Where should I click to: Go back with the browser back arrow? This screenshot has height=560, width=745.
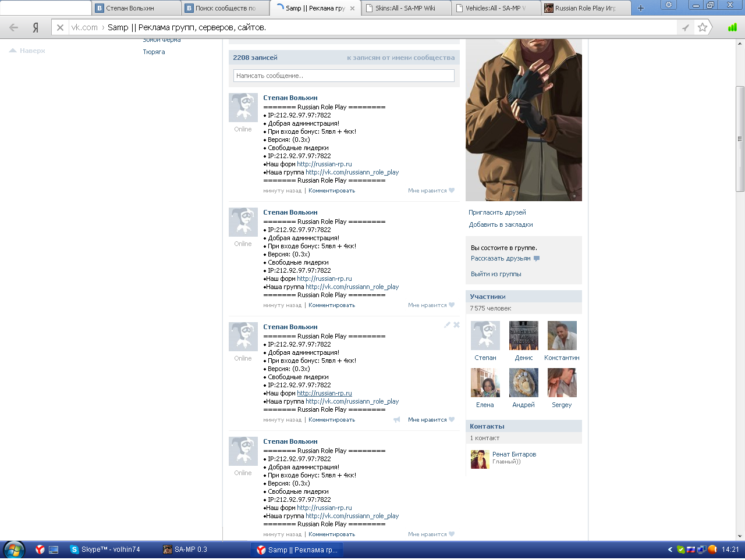pos(14,27)
